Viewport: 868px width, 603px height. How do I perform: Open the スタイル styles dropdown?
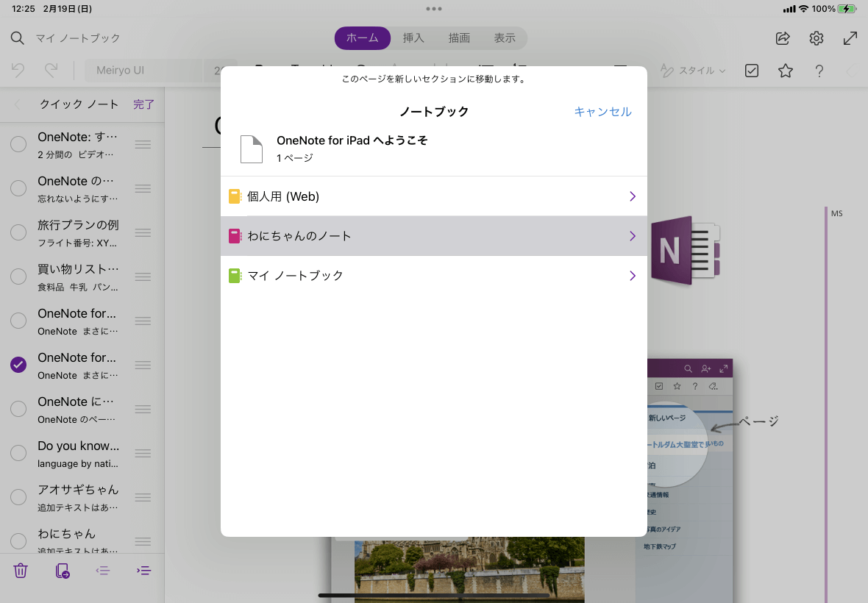(693, 71)
